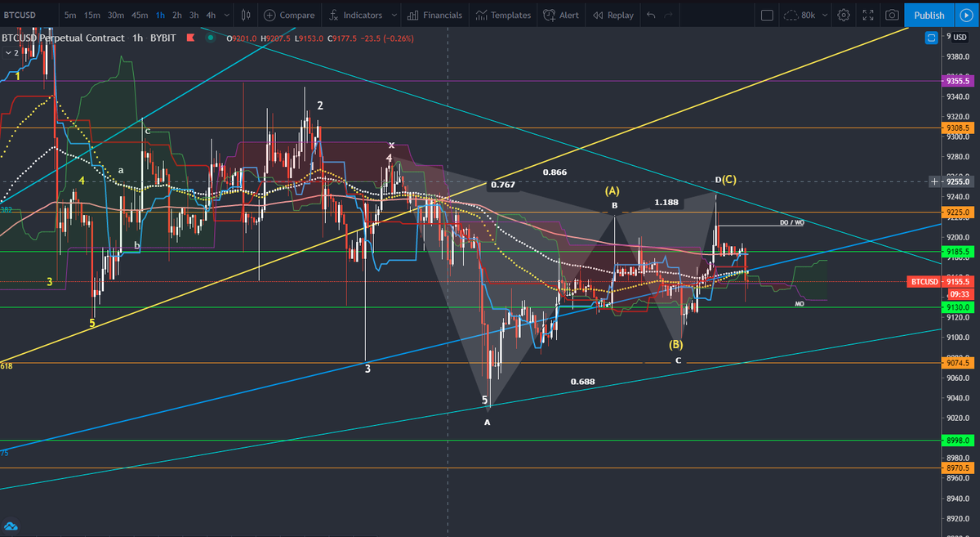Select the 1.188 ratio label

point(666,201)
